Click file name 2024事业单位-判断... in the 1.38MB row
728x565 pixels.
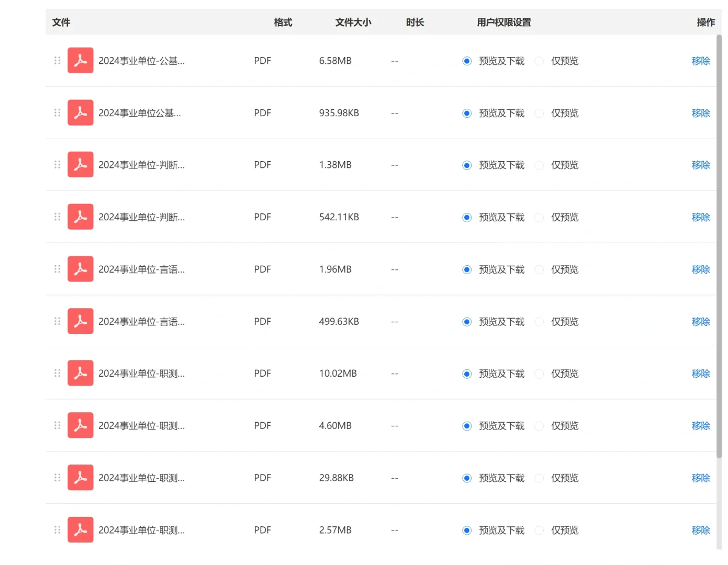pyautogui.click(x=141, y=165)
